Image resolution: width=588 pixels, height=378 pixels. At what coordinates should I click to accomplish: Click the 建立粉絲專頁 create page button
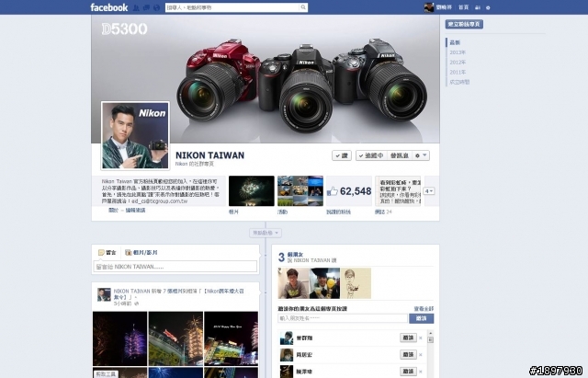point(464,24)
